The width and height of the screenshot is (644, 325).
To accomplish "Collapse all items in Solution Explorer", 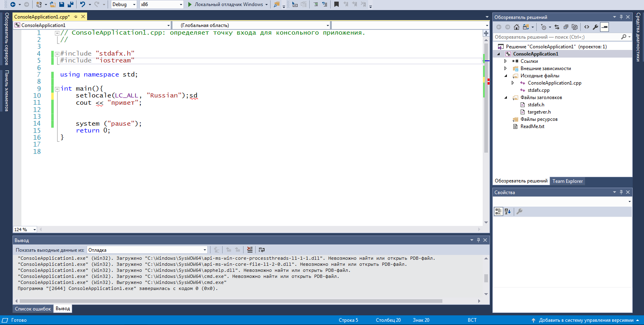I will tap(566, 27).
